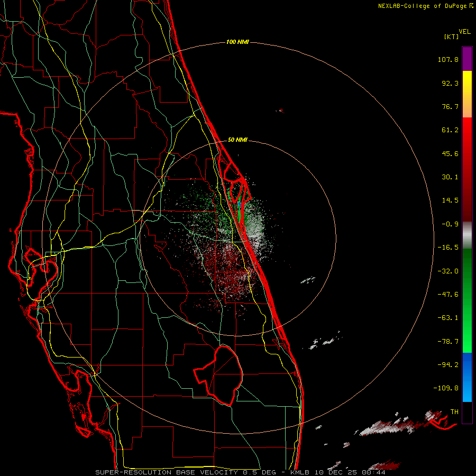Select the 61.2 legend value
This screenshot has height=476, width=476.
[450, 130]
